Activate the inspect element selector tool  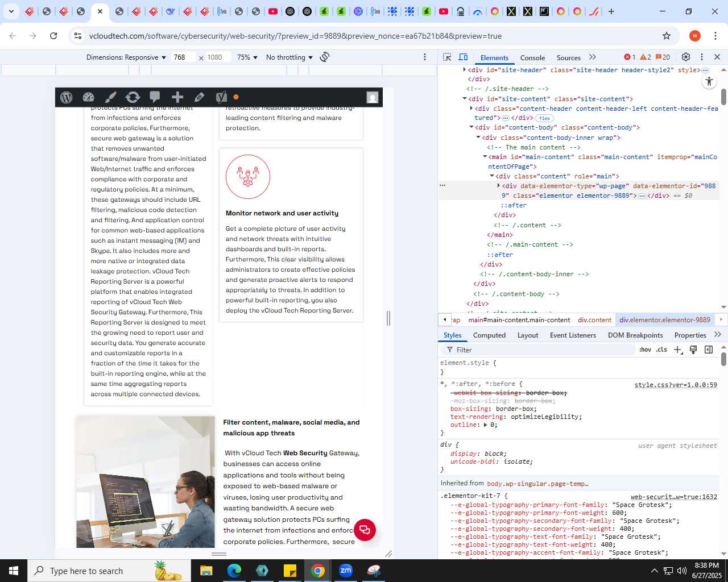(x=447, y=57)
